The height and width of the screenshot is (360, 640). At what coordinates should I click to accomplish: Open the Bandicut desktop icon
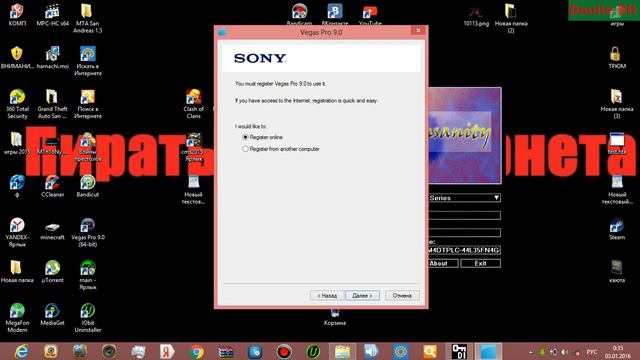pos(87,186)
